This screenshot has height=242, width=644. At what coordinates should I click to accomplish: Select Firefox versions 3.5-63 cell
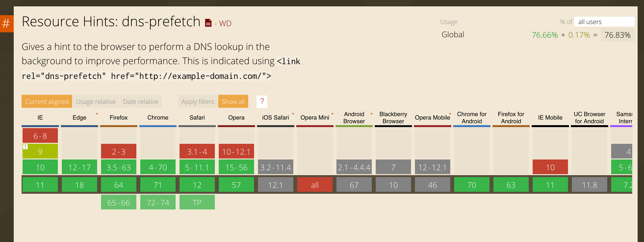pos(119,167)
